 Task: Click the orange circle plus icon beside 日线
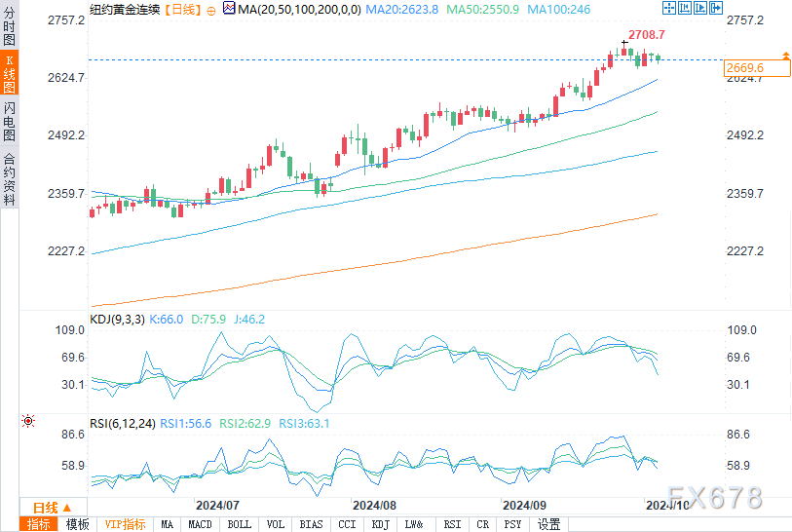click(x=211, y=11)
